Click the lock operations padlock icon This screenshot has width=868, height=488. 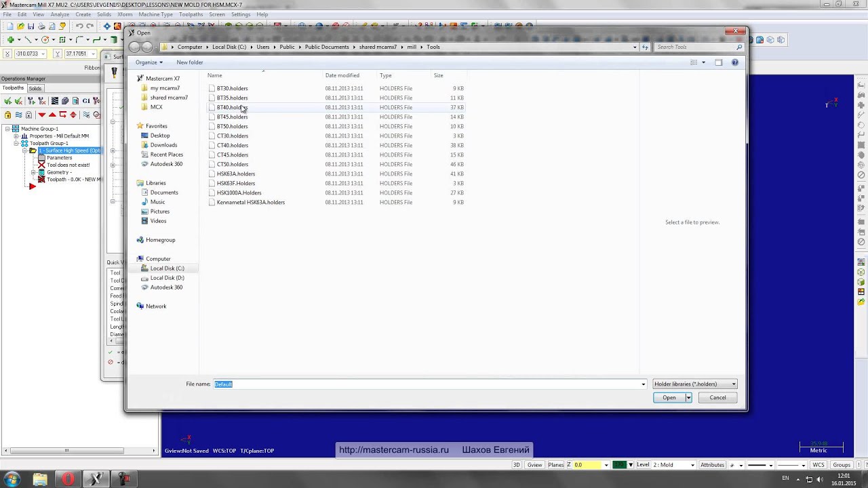click(7, 115)
